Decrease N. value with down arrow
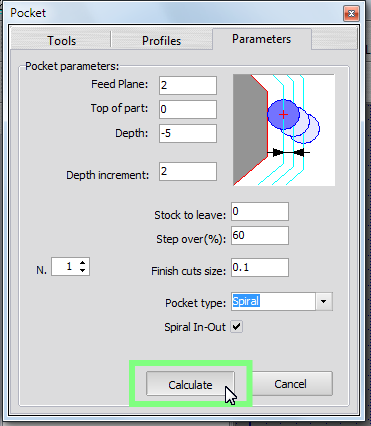The image size is (371, 426). (83, 271)
